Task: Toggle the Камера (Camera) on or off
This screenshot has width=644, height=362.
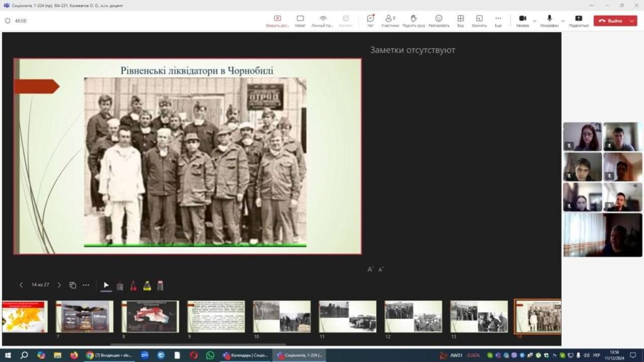Action: [x=522, y=20]
